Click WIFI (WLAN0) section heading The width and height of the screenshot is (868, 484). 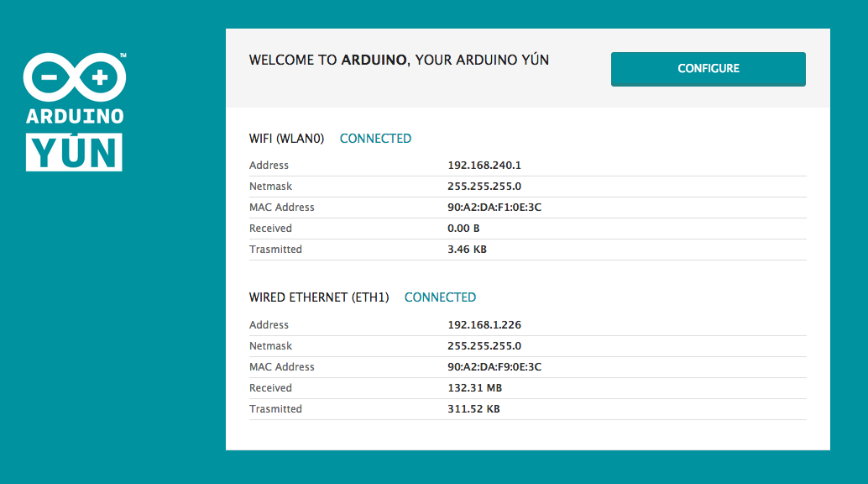coord(286,139)
